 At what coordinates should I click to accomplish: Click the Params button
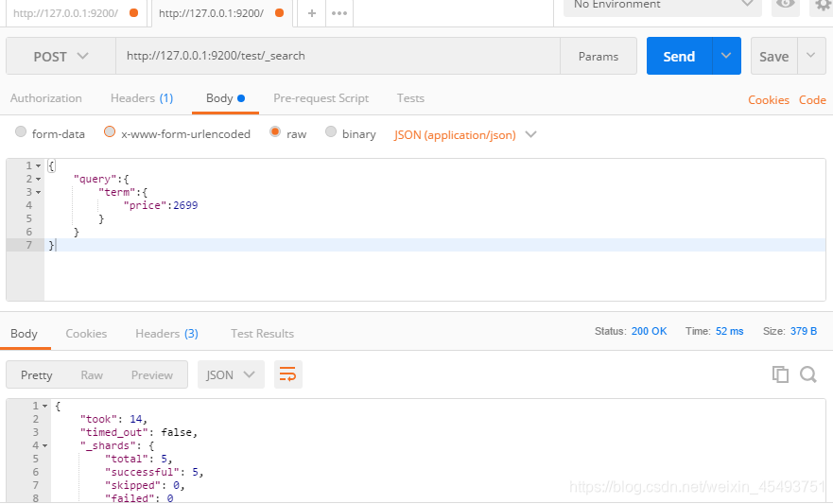pos(599,56)
